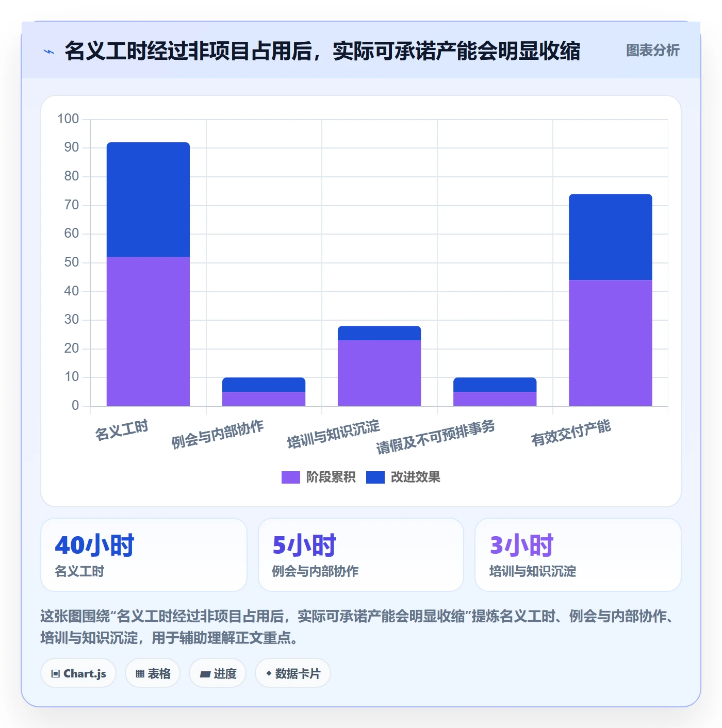Click the 例会与内部协作 x-axis label under the chart
This screenshot has height=728, width=722.
pyautogui.click(x=218, y=434)
